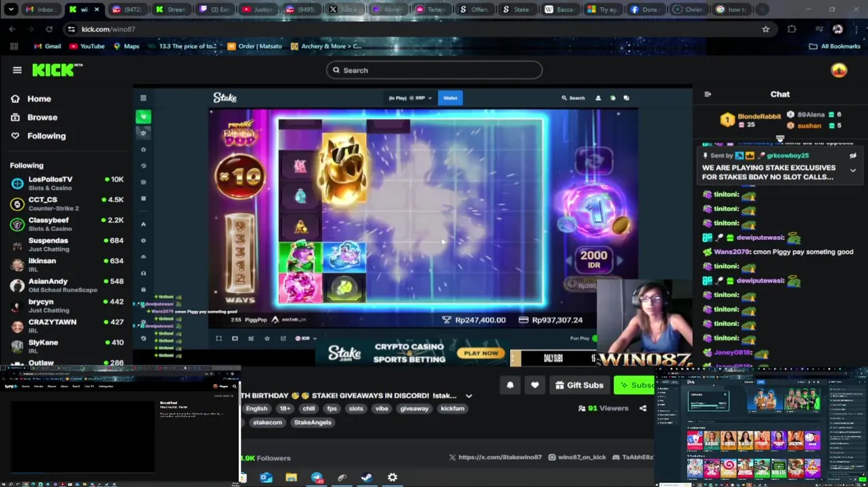Click the share icon beside Viewers

click(643, 409)
